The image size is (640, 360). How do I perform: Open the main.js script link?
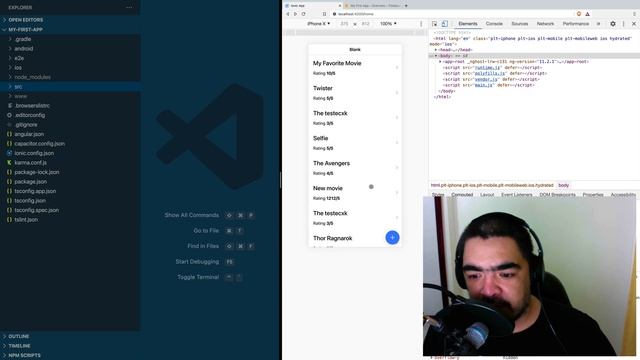pos(484,85)
